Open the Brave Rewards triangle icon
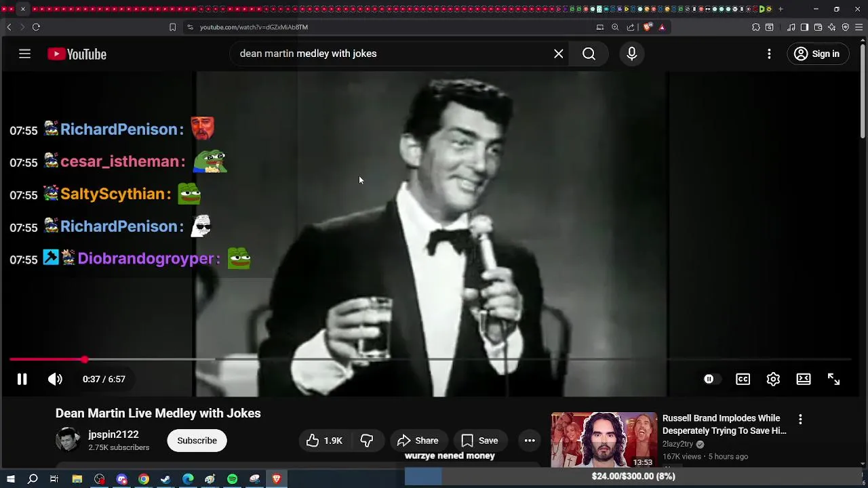Image resolution: width=868 pixels, height=488 pixels. click(x=662, y=27)
